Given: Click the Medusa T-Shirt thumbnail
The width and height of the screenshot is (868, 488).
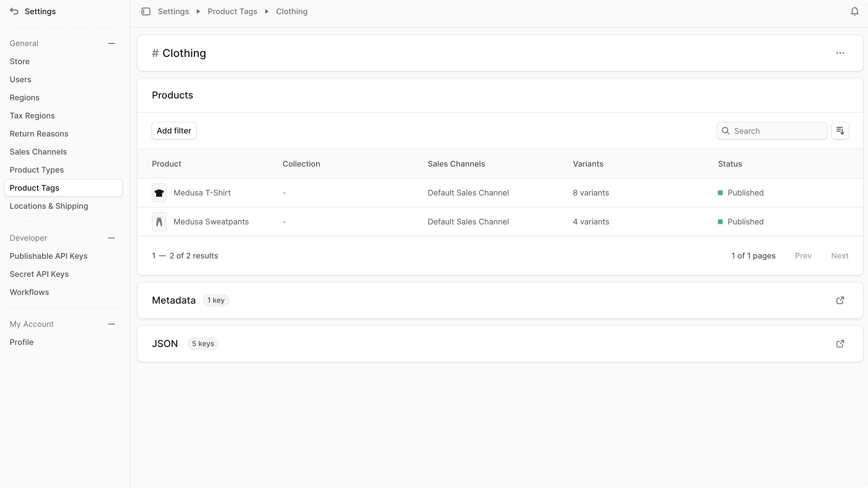Looking at the screenshot, I should pyautogui.click(x=159, y=193).
